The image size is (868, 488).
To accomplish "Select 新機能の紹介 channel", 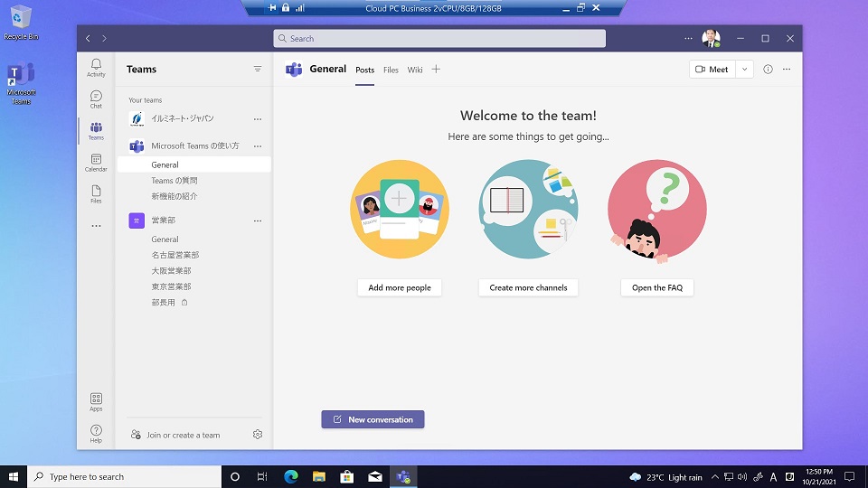I will (194, 196).
